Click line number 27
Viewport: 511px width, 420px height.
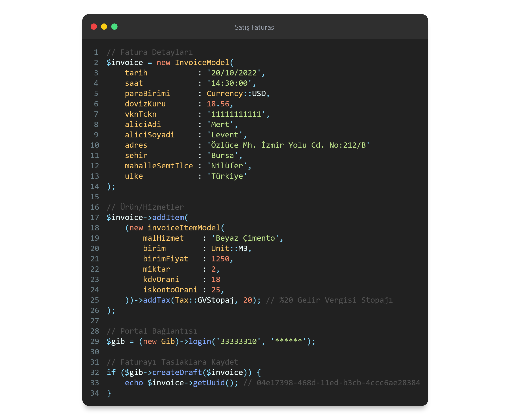click(95, 321)
